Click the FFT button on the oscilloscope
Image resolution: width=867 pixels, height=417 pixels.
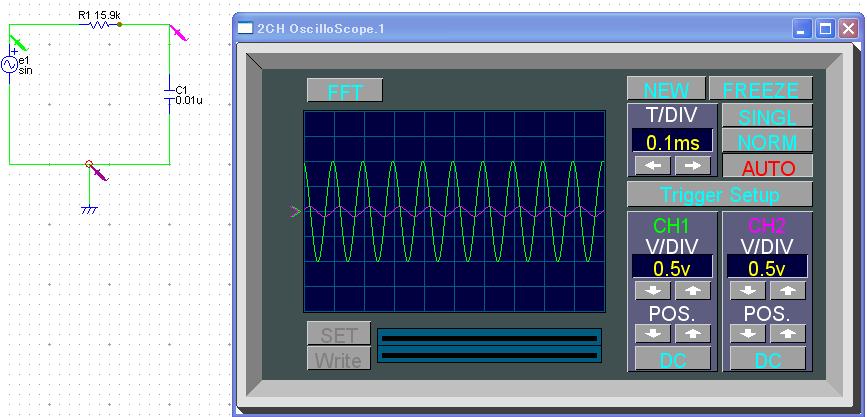[x=344, y=90]
